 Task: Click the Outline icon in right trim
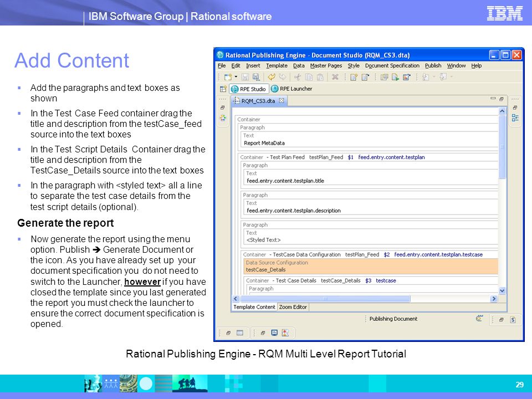point(515,117)
